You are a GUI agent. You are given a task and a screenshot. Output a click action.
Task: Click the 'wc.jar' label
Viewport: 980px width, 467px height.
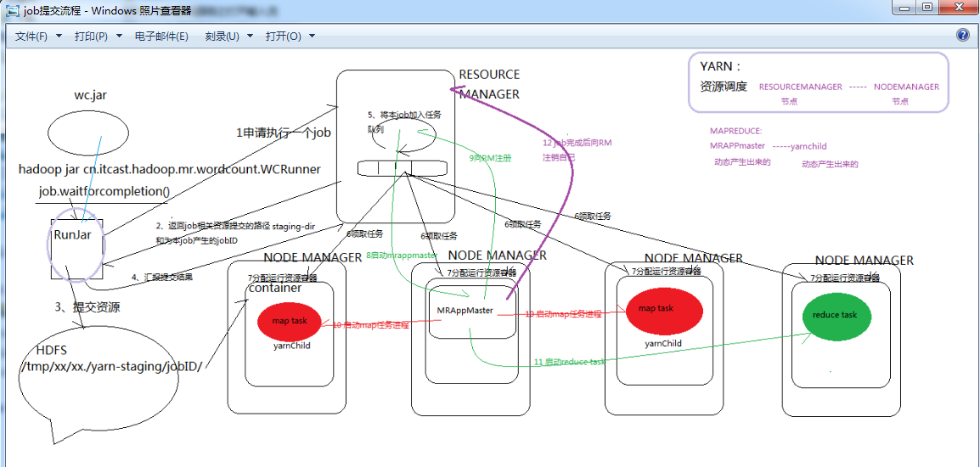pyautogui.click(x=91, y=96)
